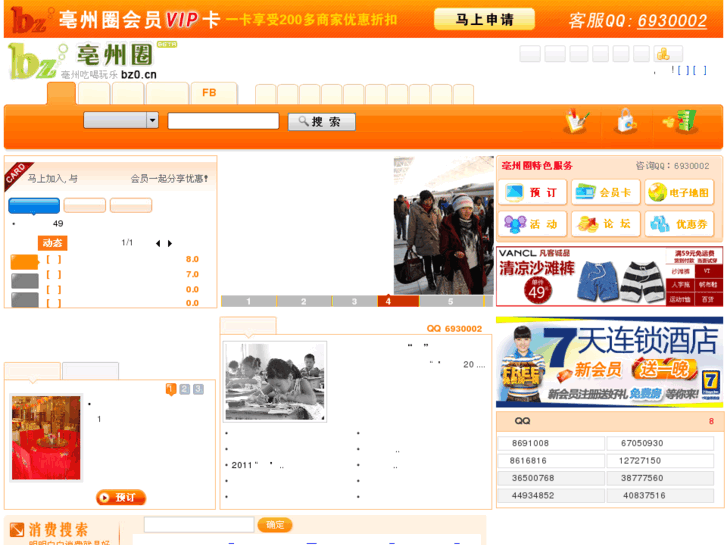727x545 pixels.
Task: Open the 电子地图 electronic map service
Action: click(679, 192)
